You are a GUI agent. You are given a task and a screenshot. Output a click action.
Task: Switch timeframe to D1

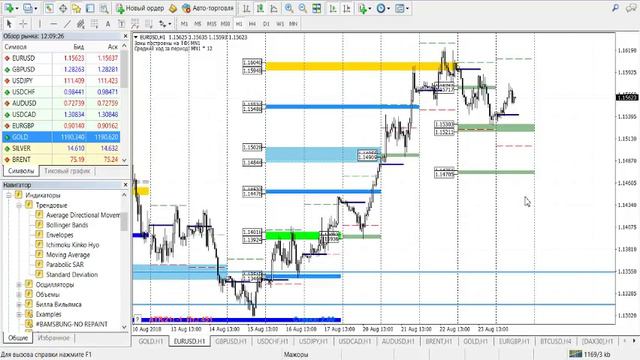[x=266, y=24]
